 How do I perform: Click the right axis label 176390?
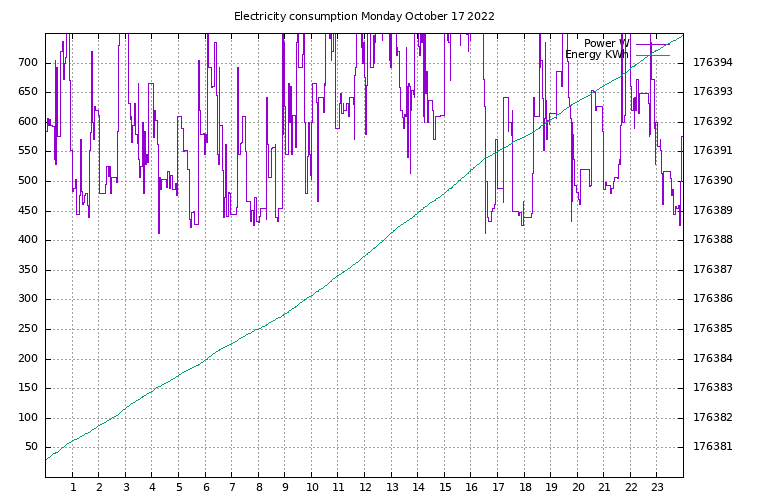tap(713, 181)
